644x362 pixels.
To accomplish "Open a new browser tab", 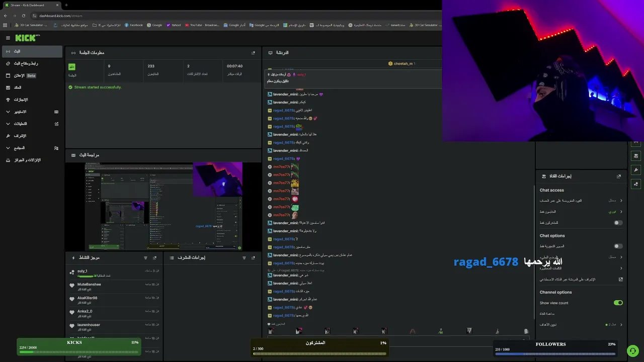I will [x=66, y=5].
